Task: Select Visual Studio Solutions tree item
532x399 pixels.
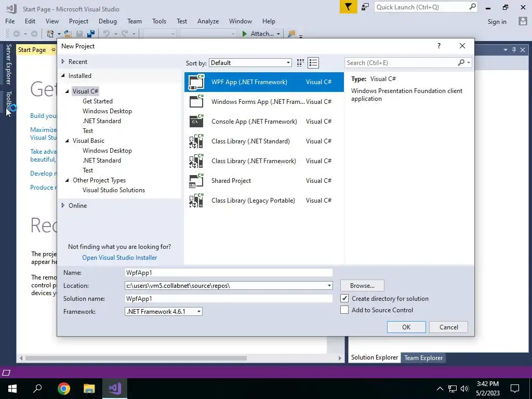Action: pyautogui.click(x=114, y=190)
